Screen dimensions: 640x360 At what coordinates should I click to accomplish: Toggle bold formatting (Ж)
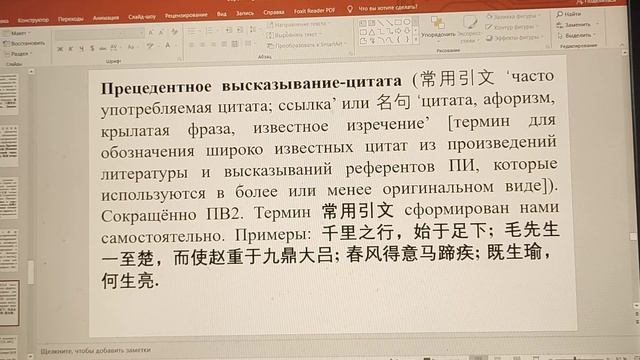[60, 49]
